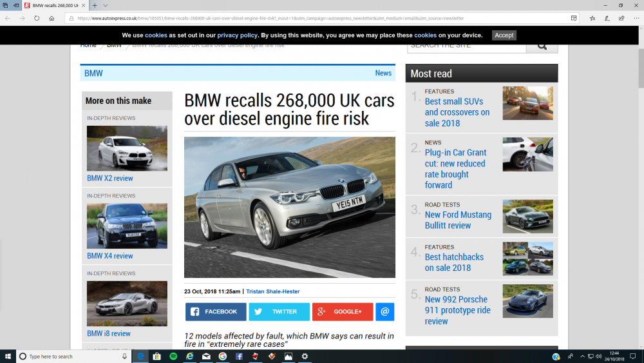Open author Tristan Shale-Hester link
644x363 pixels.
pos(272,291)
